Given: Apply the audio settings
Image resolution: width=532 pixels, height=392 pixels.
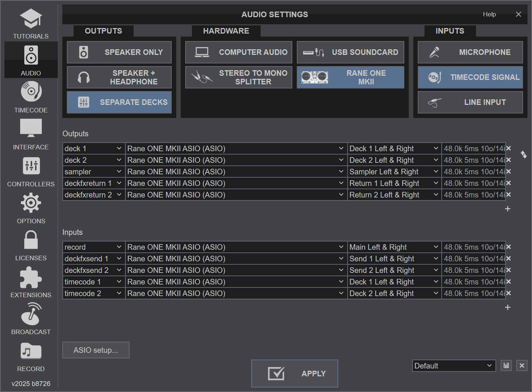Looking at the screenshot, I should (295, 373).
